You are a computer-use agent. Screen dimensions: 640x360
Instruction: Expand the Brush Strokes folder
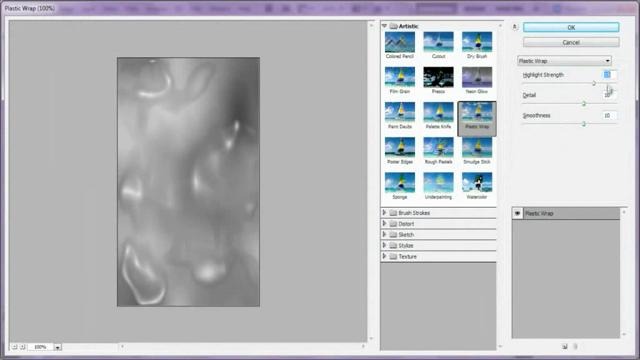click(384, 213)
